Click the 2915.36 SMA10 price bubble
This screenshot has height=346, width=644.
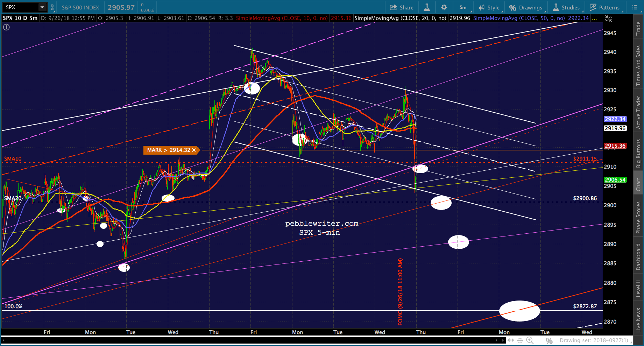[x=615, y=146]
